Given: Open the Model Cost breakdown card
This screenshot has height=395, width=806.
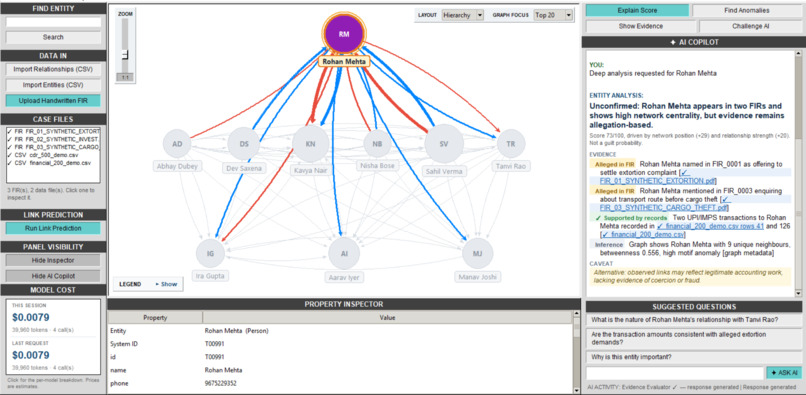Looking at the screenshot, I should [x=53, y=336].
